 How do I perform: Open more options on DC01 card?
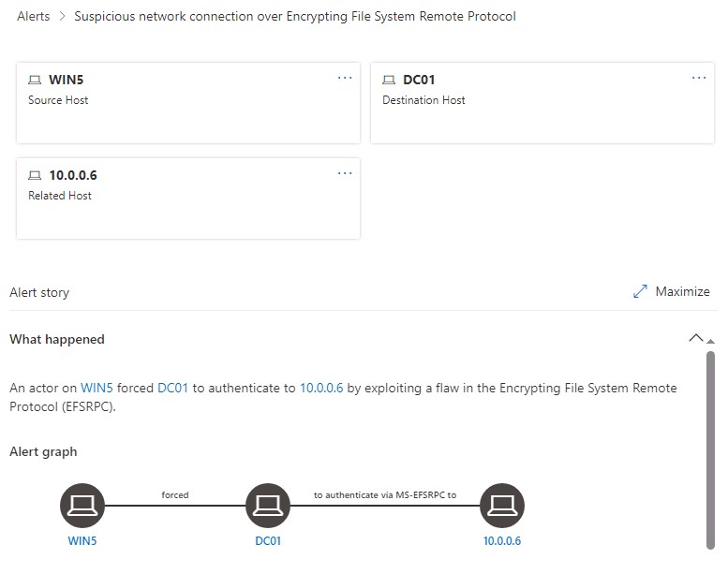(699, 78)
